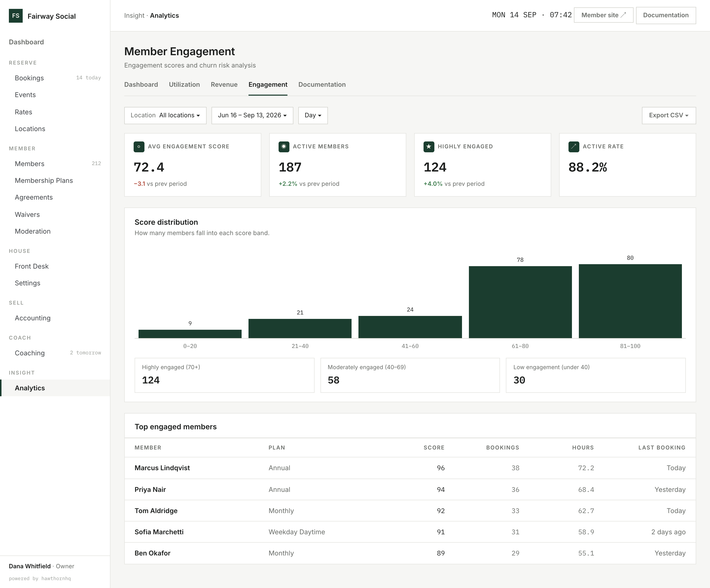Image resolution: width=710 pixels, height=588 pixels.
Task: Click the Marcus Lindqvist member row
Action: pos(410,468)
